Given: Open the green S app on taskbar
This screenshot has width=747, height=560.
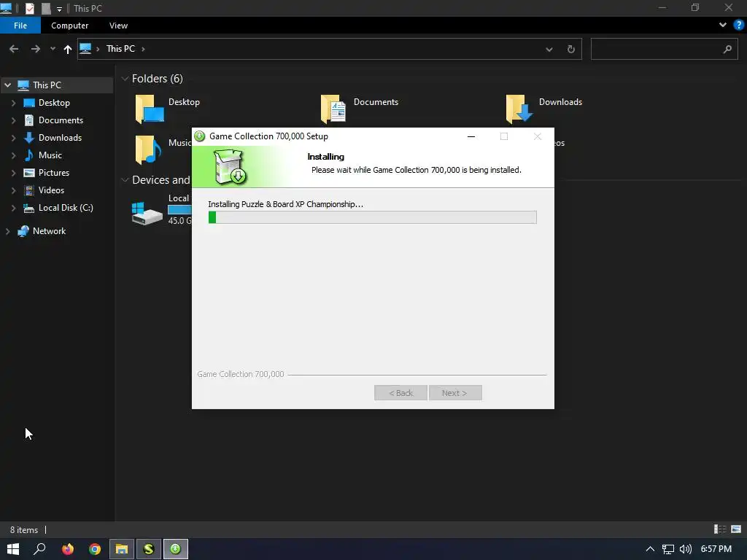Looking at the screenshot, I should 149,549.
